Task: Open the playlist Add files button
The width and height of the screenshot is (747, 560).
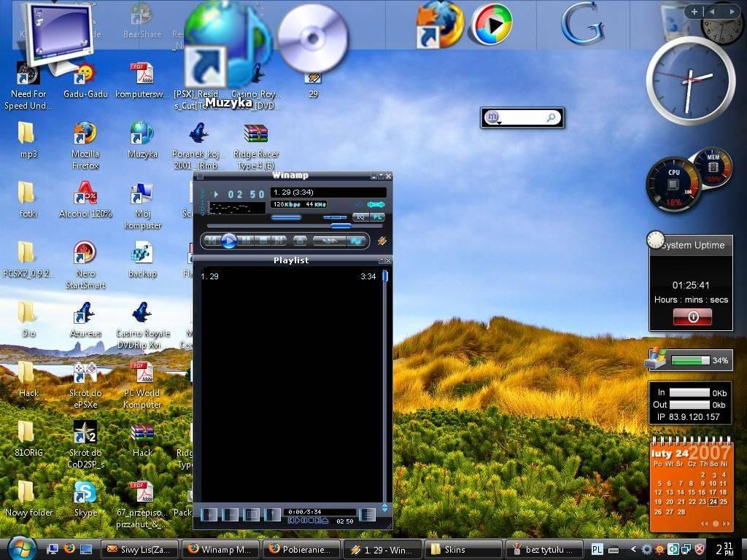Action: click(209, 514)
